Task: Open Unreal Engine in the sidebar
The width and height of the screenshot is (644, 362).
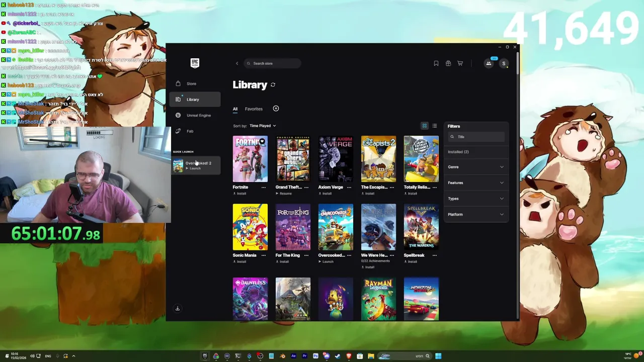Action: tap(195, 115)
